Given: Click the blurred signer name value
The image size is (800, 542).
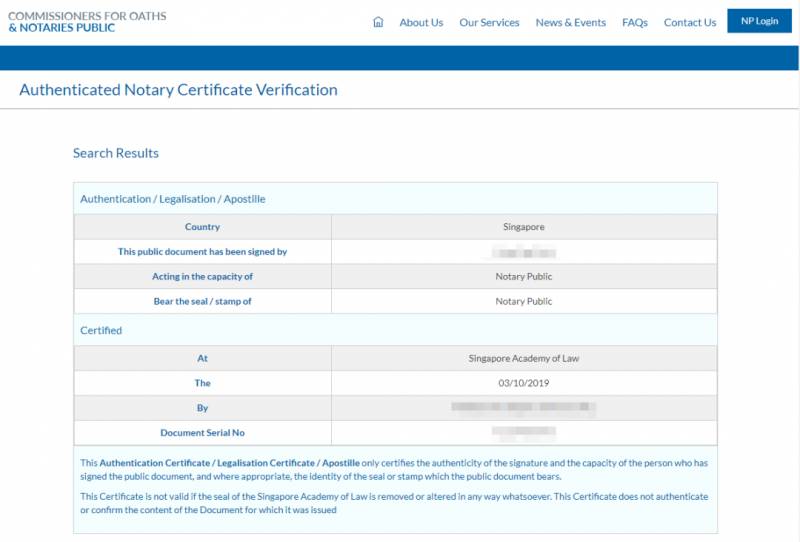Looking at the screenshot, I should tap(523, 252).
